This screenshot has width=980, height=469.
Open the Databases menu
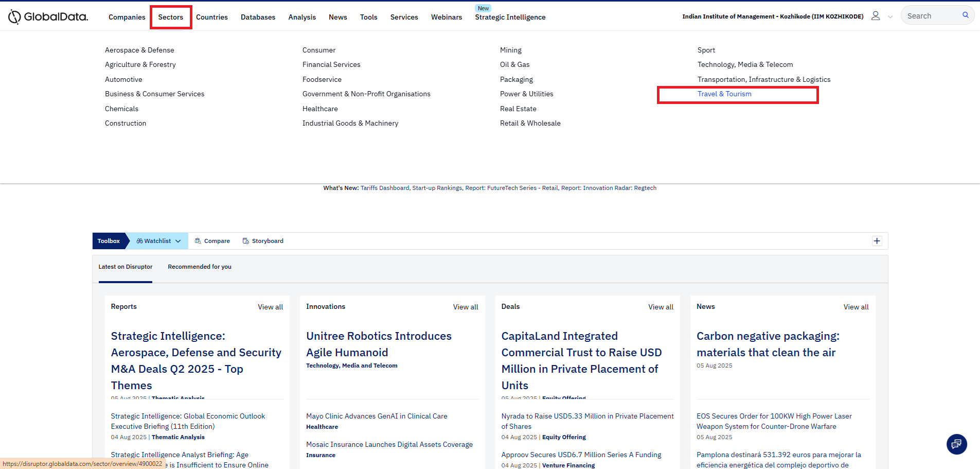pyautogui.click(x=258, y=17)
